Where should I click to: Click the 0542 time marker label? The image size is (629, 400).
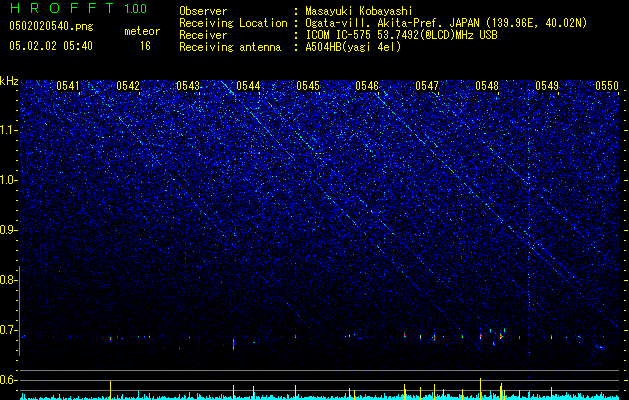coord(128,86)
